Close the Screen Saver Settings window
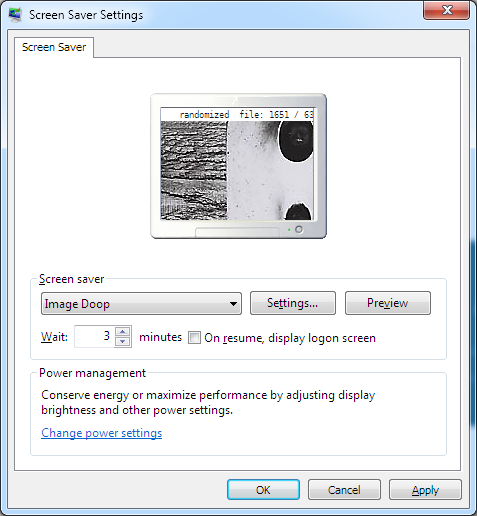 [x=447, y=10]
